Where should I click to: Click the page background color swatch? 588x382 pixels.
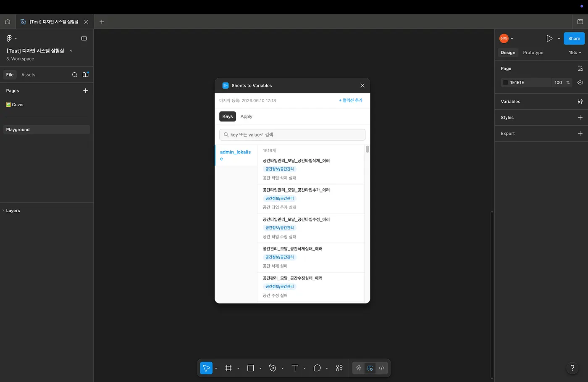click(506, 83)
